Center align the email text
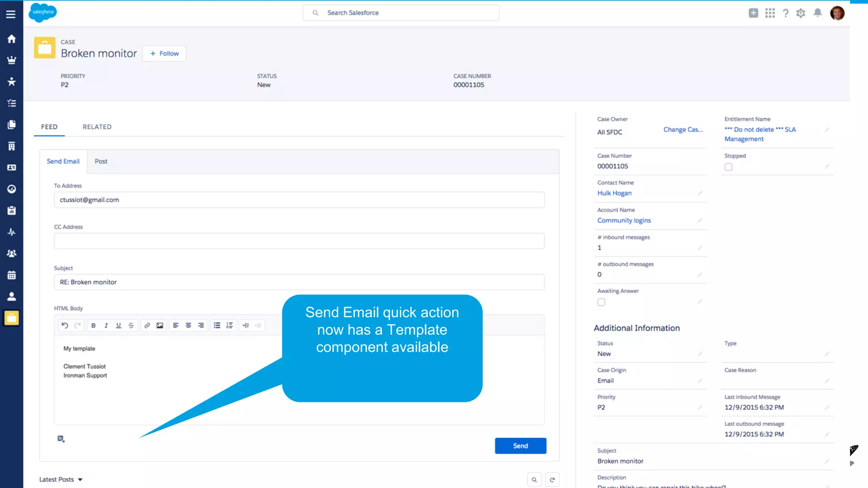This screenshot has height=488, width=868. click(x=188, y=325)
